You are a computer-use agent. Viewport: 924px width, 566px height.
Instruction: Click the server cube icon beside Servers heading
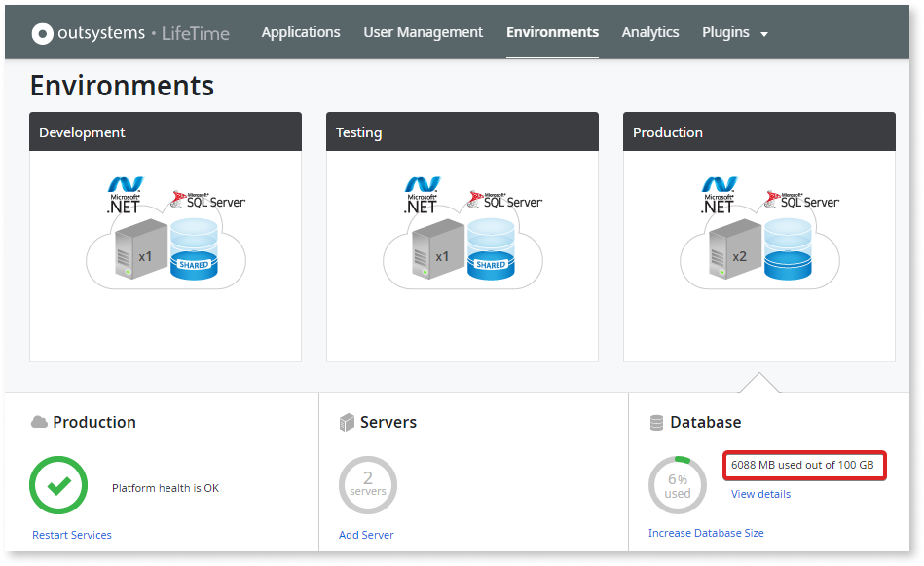point(348,422)
